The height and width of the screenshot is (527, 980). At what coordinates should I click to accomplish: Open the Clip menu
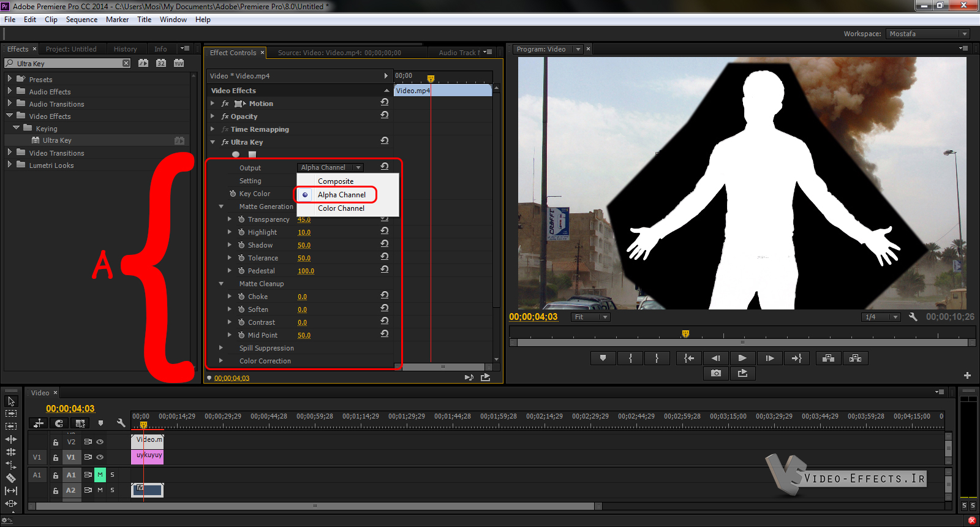(x=51, y=20)
